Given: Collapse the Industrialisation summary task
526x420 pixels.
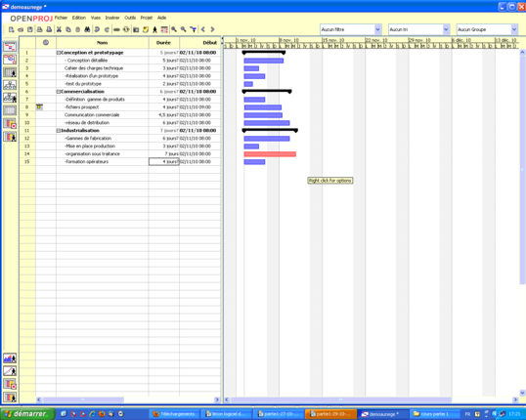Looking at the screenshot, I should point(59,130).
